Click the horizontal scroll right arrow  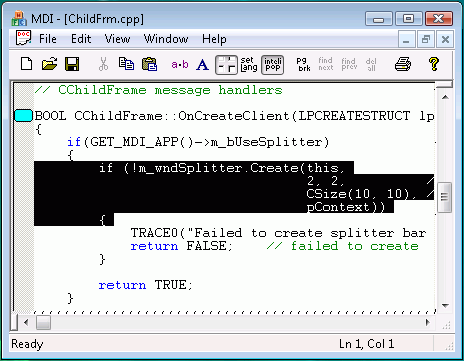(x=428, y=322)
